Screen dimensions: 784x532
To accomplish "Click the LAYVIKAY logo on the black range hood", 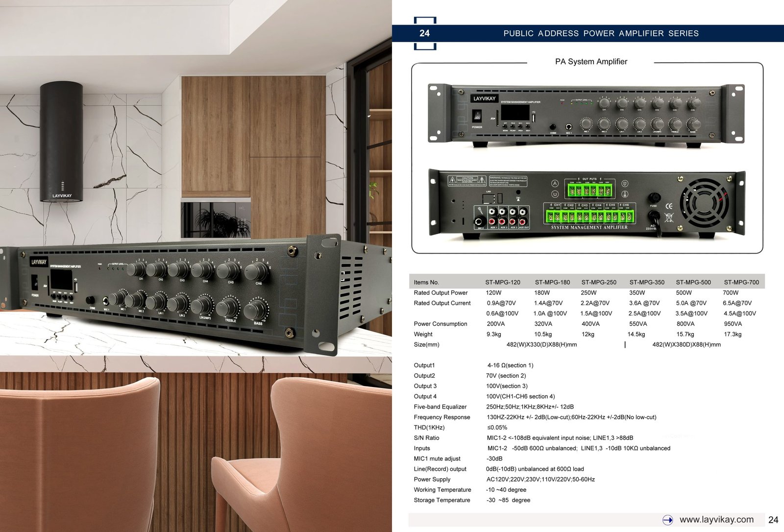I will pos(62,195).
